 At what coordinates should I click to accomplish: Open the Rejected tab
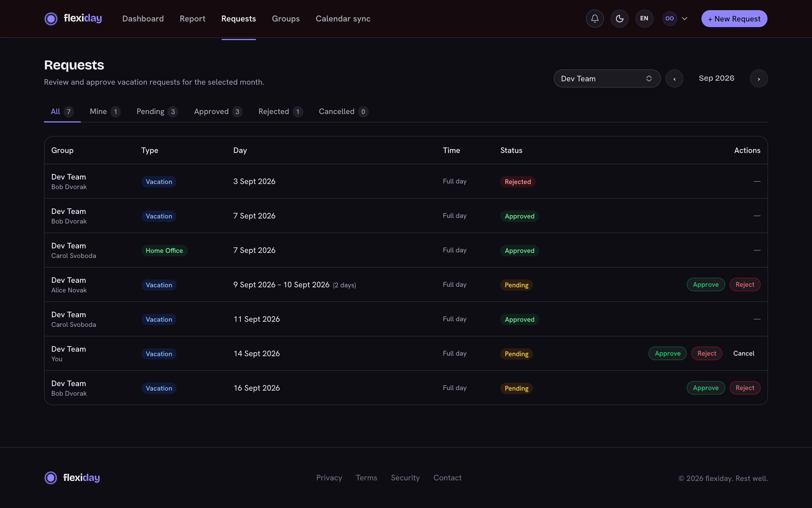281,111
